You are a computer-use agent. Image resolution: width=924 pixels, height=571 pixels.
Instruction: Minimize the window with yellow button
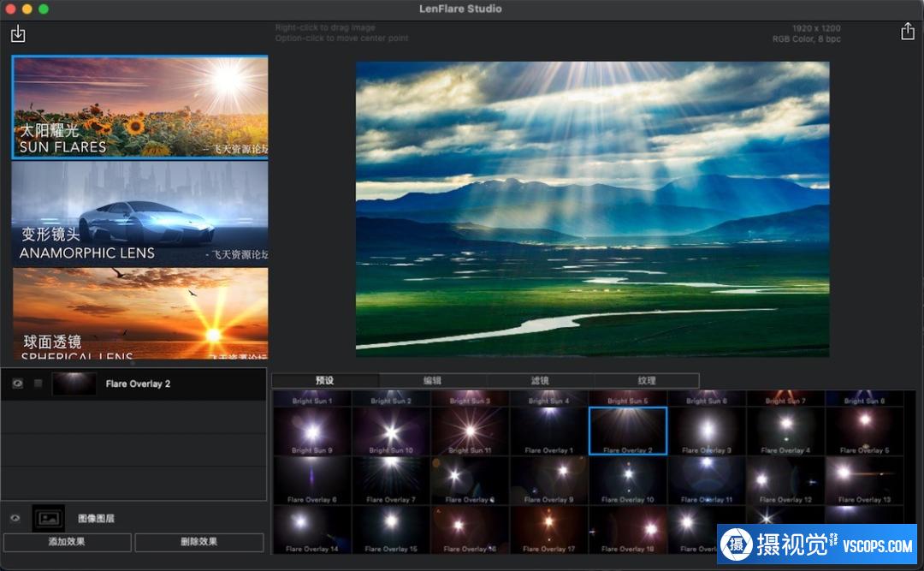(27, 9)
